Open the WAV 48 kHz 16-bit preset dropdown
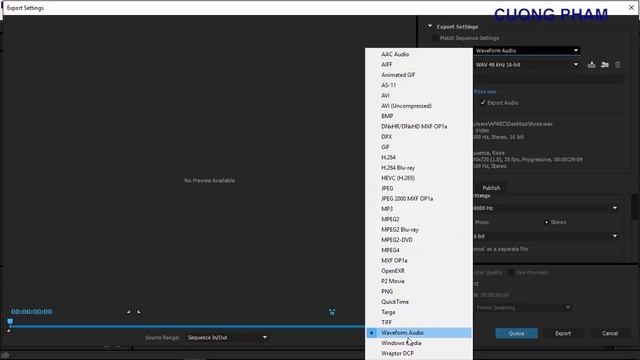This screenshot has height=360, width=640. (527, 64)
